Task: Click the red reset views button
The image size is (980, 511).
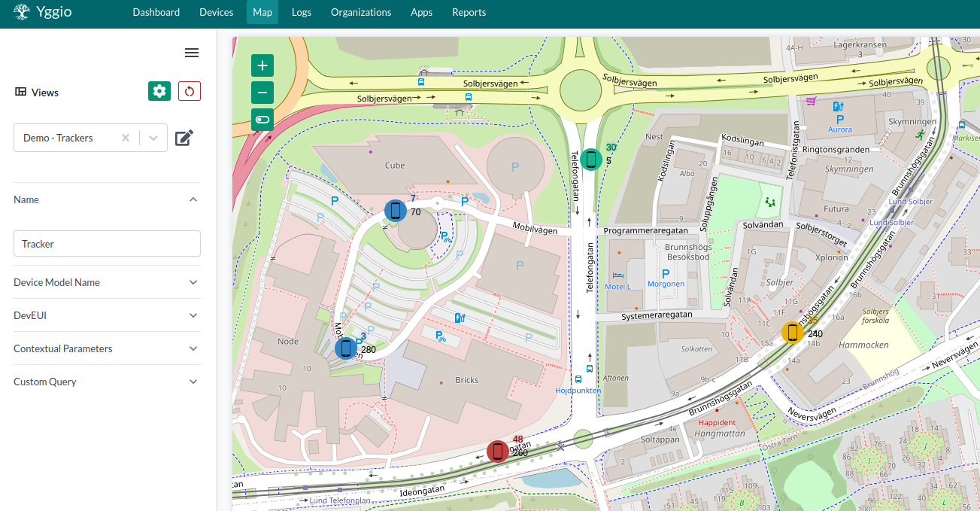Action: tap(190, 91)
